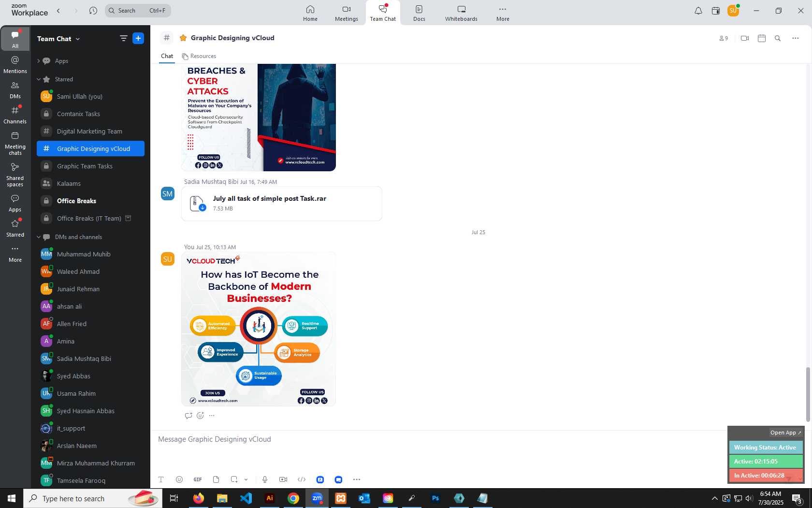Open the chat history clock icon
The height and width of the screenshot is (508, 812).
tap(93, 11)
